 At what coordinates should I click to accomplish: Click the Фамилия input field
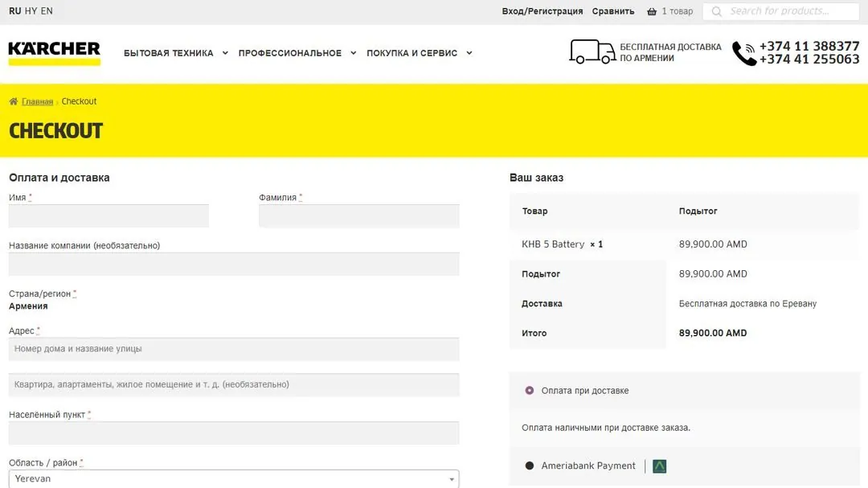(358, 215)
